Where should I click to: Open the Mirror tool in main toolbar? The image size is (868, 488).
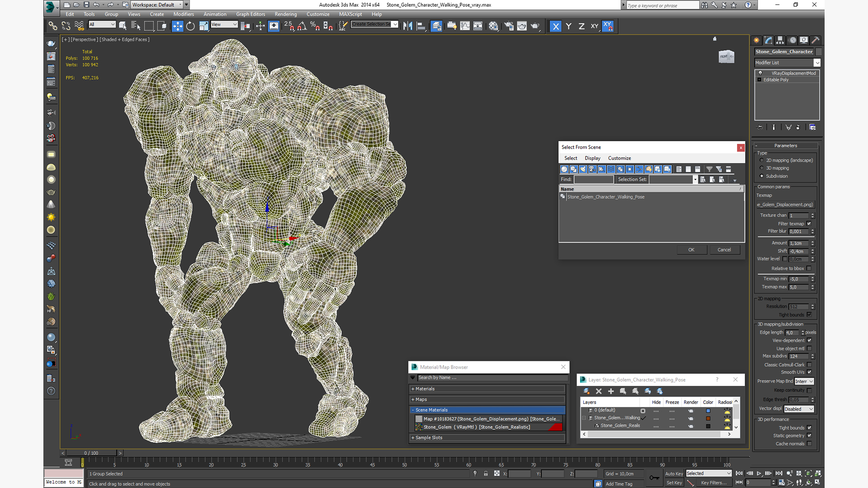408,26
